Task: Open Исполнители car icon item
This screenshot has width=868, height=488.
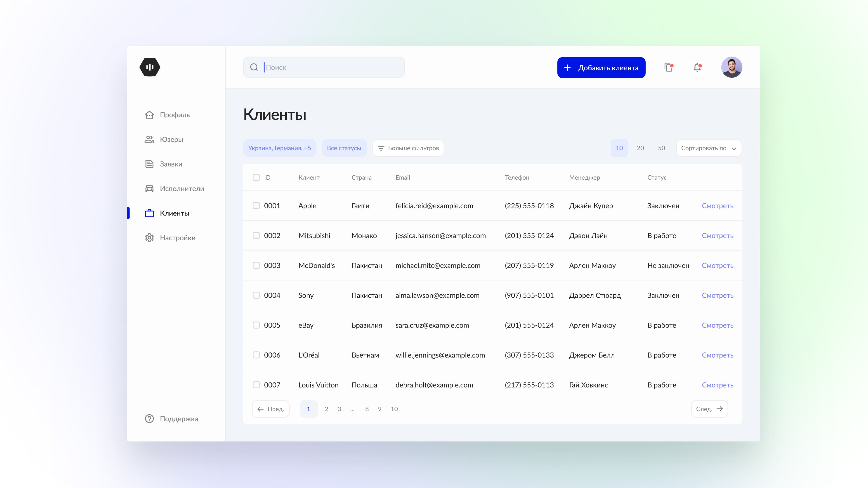Action: (149, 189)
